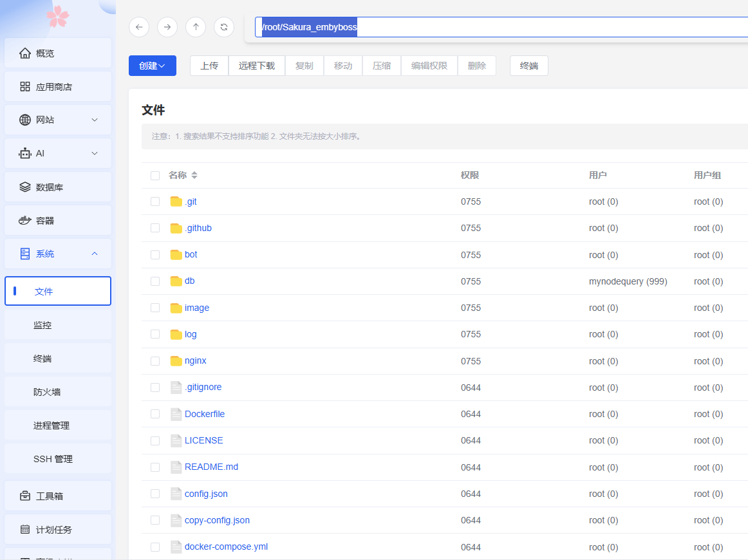
Task: Select the .git folder checkbox
Action: click(x=155, y=201)
